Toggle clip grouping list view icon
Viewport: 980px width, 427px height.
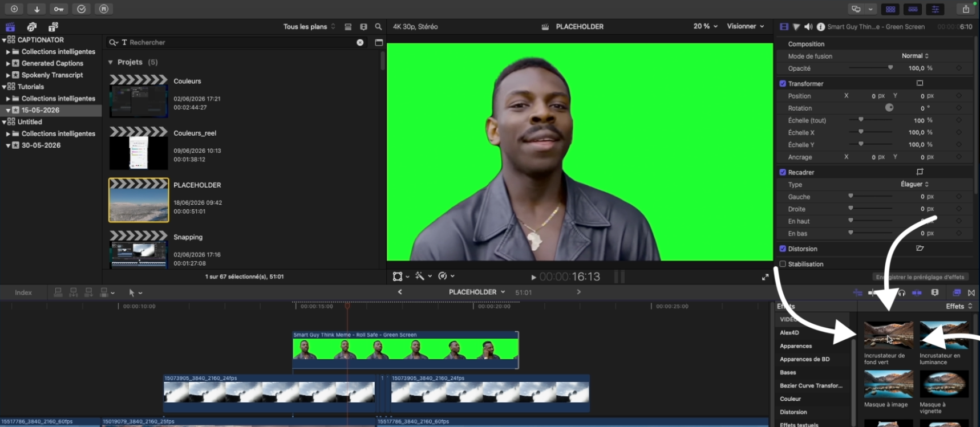(x=348, y=27)
